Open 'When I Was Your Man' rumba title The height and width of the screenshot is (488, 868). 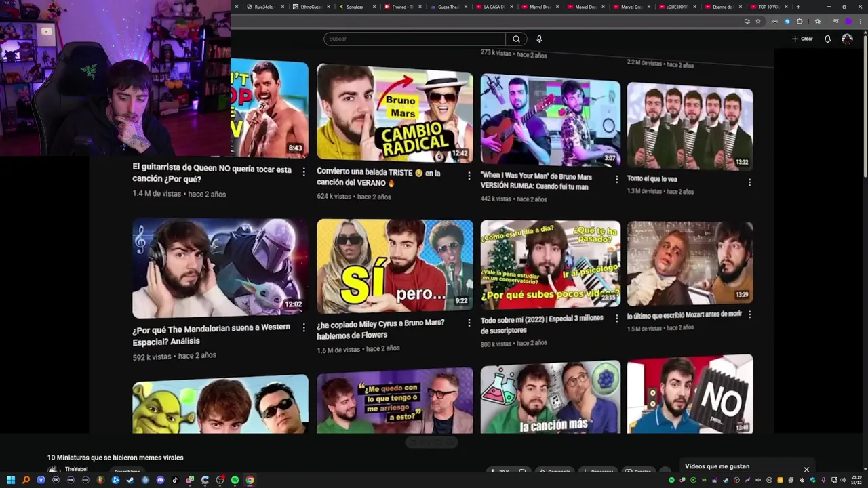(536, 181)
